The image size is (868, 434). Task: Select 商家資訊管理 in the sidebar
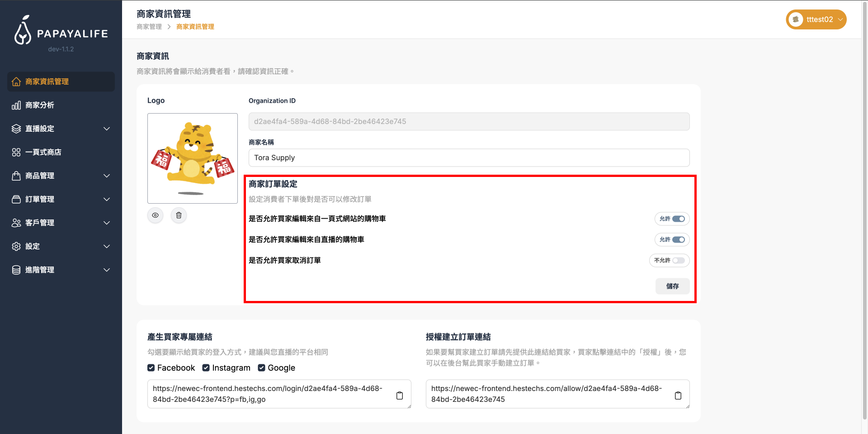(47, 81)
